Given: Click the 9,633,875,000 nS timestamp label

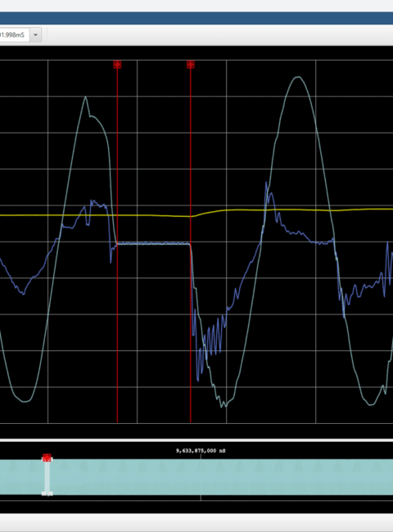Looking at the screenshot, I should pyautogui.click(x=201, y=451).
